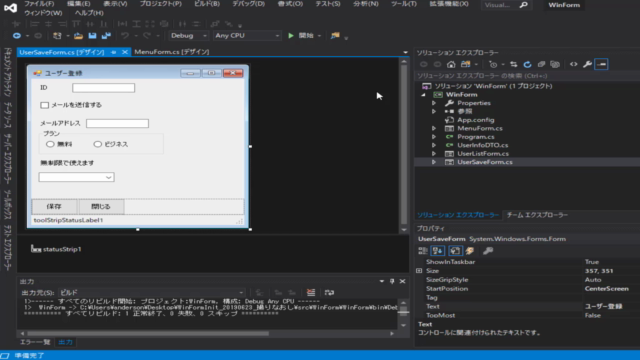Click the Visual Studio logo icon
This screenshot has width=640, height=360.
coord(10,7)
